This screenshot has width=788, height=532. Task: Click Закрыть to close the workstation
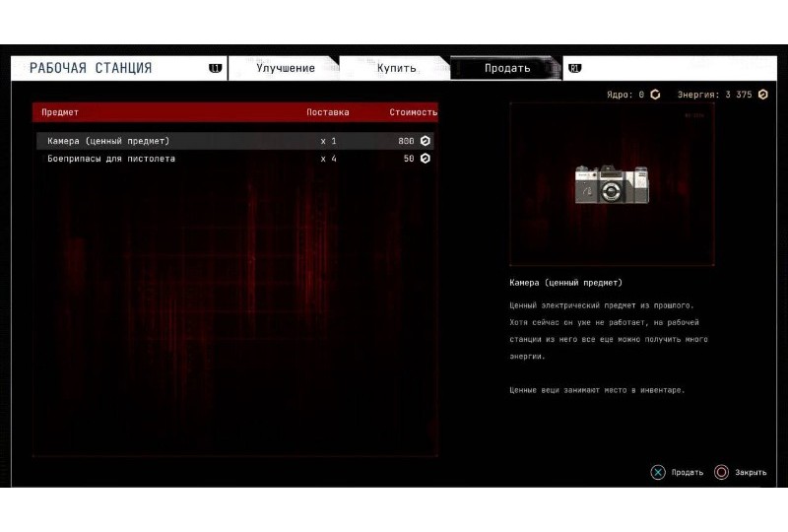click(751, 473)
